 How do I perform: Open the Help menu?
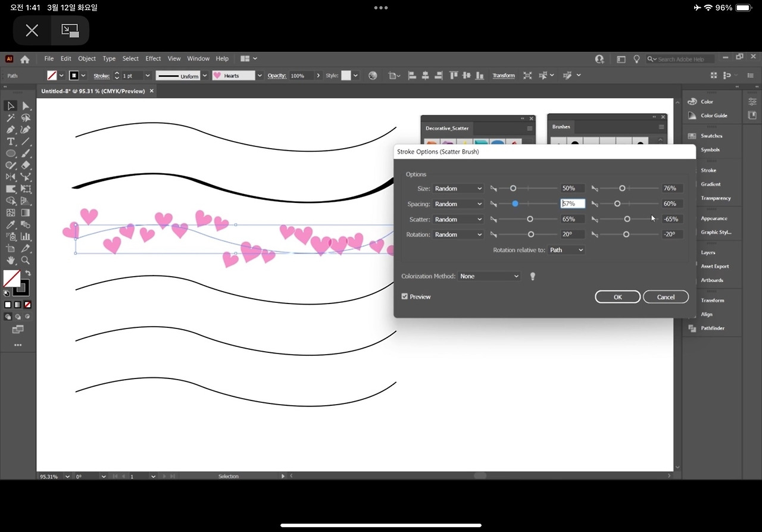point(222,59)
